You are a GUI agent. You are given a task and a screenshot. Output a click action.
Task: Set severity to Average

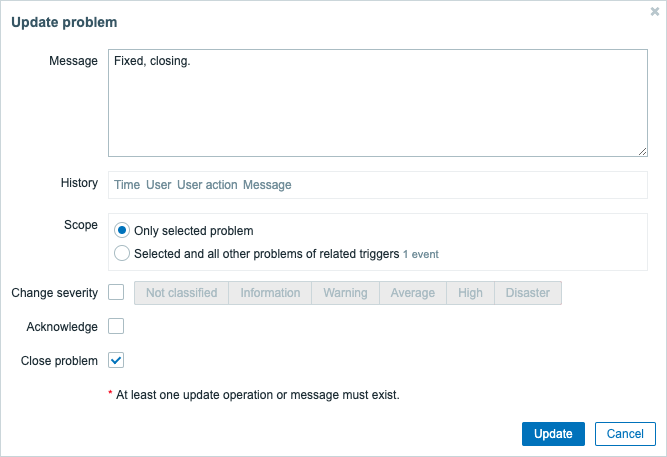[412, 293]
